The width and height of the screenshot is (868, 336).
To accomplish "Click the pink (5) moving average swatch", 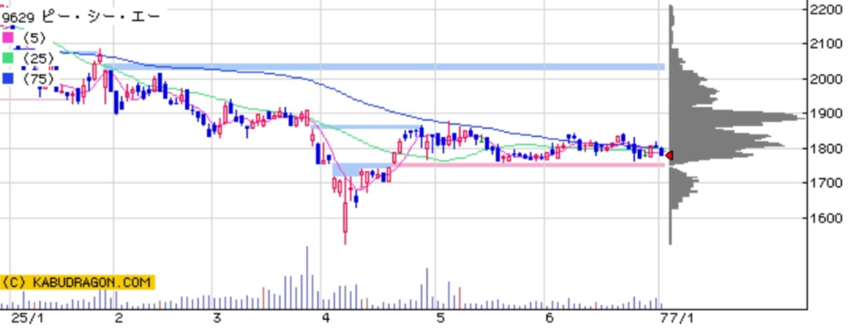I will [x=8, y=38].
